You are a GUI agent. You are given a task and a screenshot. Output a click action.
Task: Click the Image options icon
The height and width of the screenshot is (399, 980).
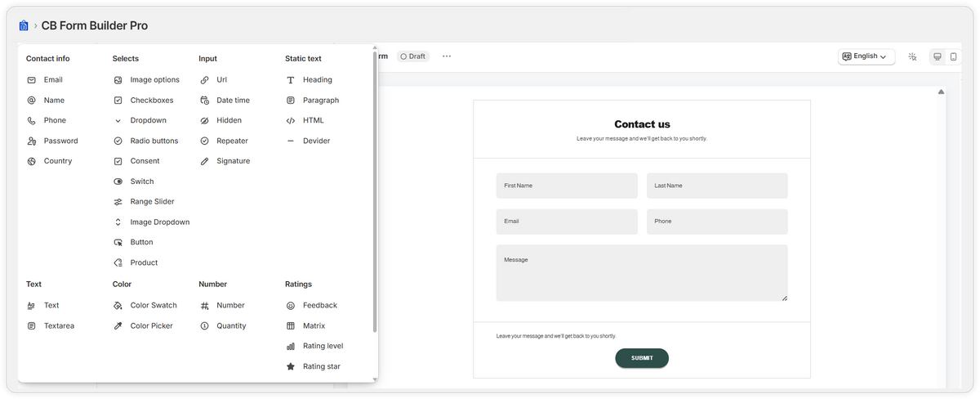[118, 80]
